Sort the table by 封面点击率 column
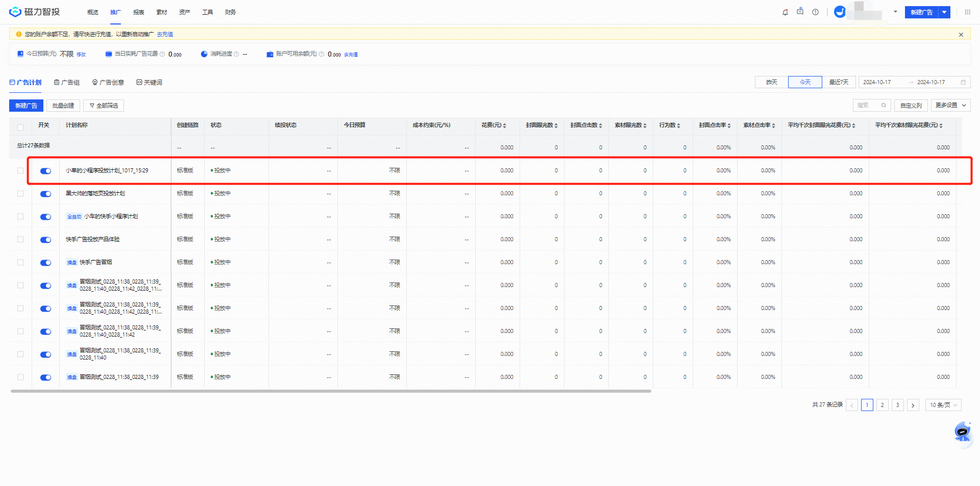 pyautogui.click(x=729, y=125)
